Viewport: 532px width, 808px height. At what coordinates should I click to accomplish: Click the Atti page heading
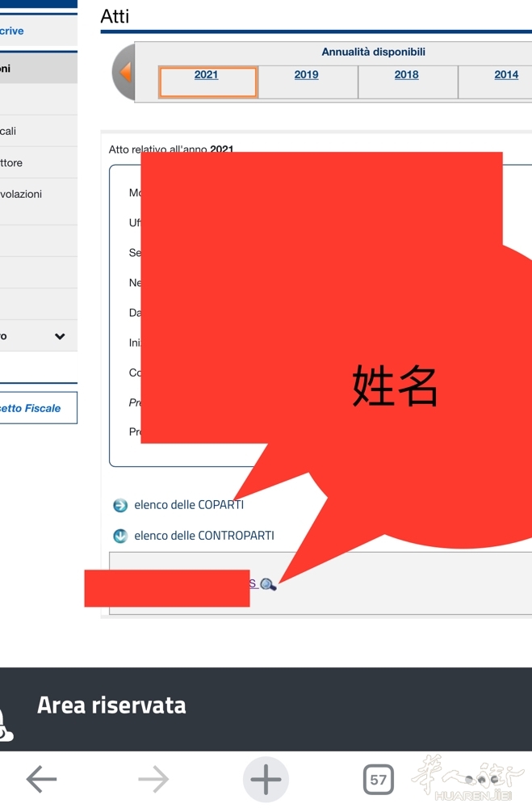tap(115, 16)
